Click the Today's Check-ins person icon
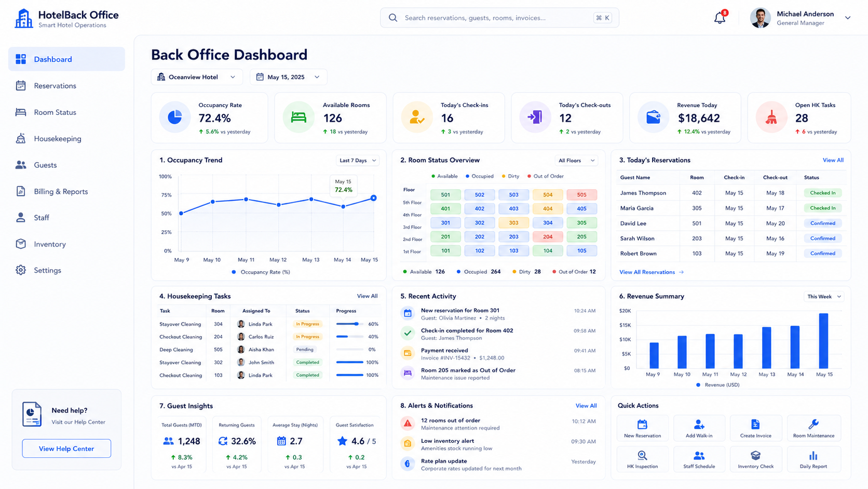This screenshot has height=489, width=868. pyautogui.click(x=417, y=117)
